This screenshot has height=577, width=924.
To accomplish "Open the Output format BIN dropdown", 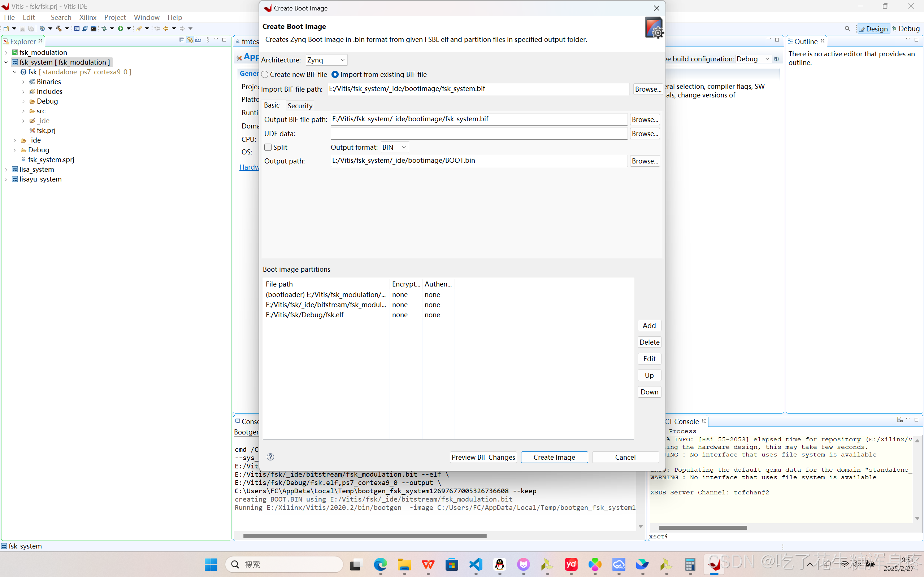I will (395, 147).
